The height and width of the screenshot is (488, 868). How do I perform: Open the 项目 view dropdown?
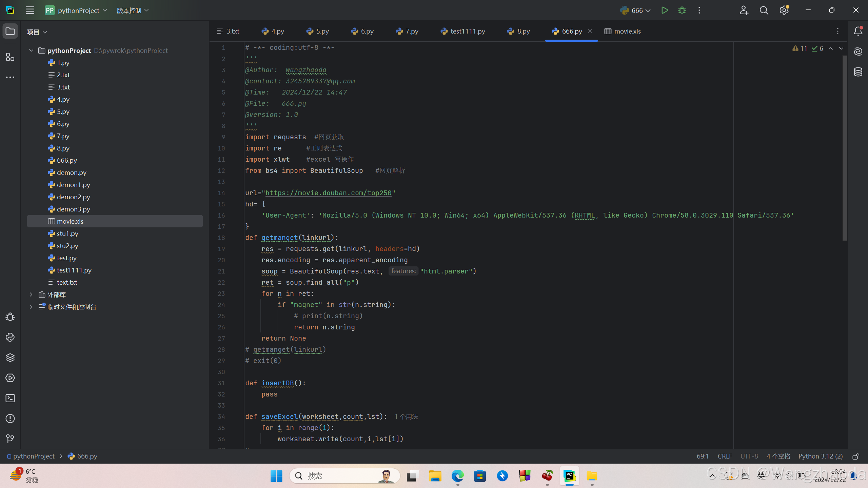click(x=37, y=32)
